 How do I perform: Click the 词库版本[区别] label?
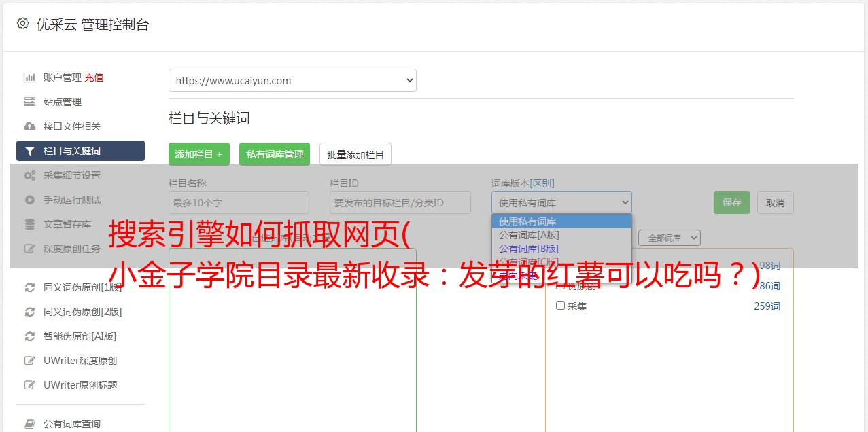523,183
